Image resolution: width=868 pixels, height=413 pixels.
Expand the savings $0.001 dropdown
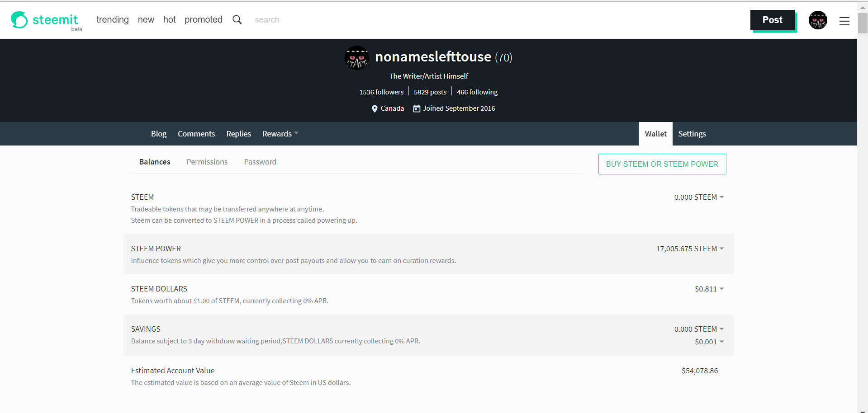[709, 342]
